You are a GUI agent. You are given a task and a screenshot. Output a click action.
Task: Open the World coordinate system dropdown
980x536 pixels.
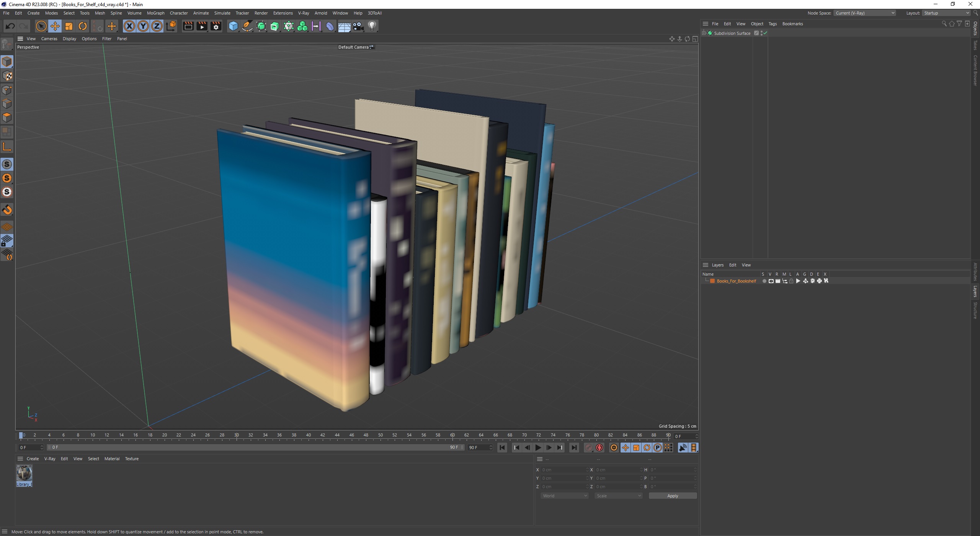point(564,496)
